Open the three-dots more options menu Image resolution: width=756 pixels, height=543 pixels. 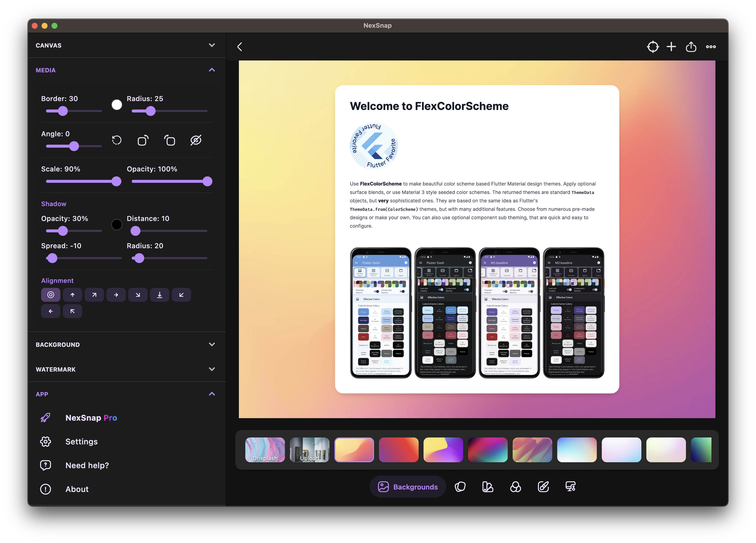pos(711,47)
